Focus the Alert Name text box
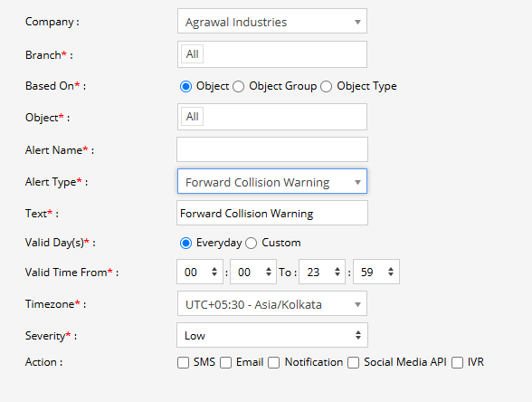The width and height of the screenshot is (532, 402). (x=272, y=149)
